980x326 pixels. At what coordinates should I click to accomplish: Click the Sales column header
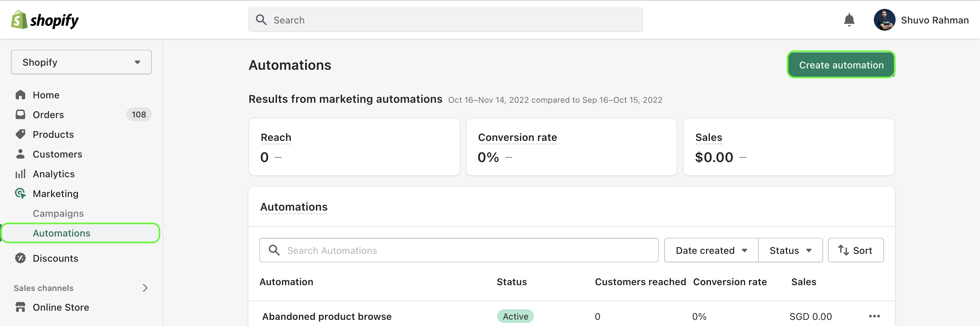[x=803, y=281]
